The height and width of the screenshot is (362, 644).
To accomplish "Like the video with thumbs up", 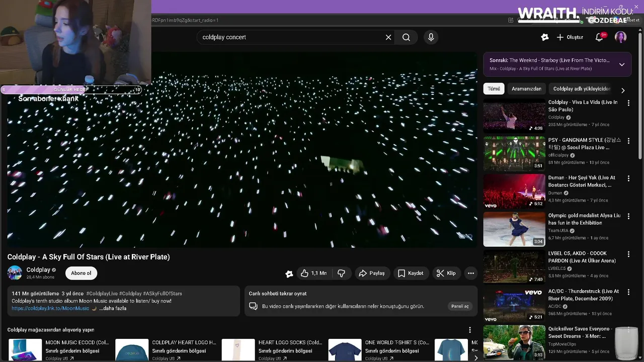I will (x=313, y=273).
